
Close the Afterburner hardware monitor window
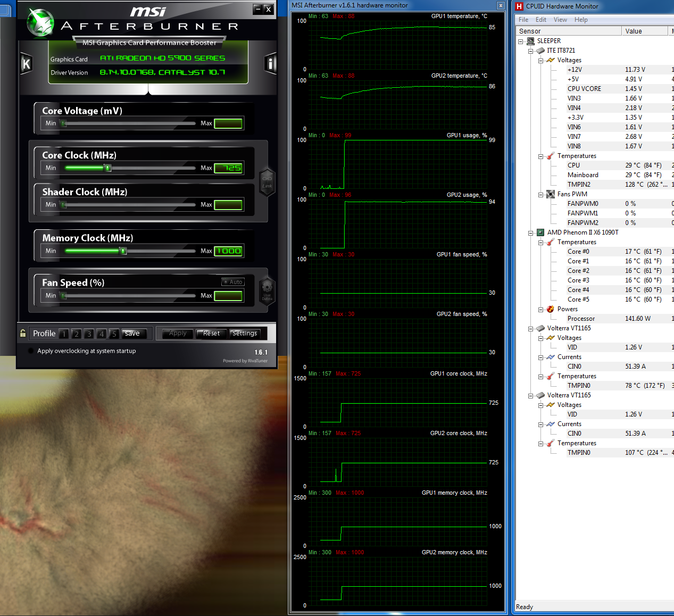[501, 5]
